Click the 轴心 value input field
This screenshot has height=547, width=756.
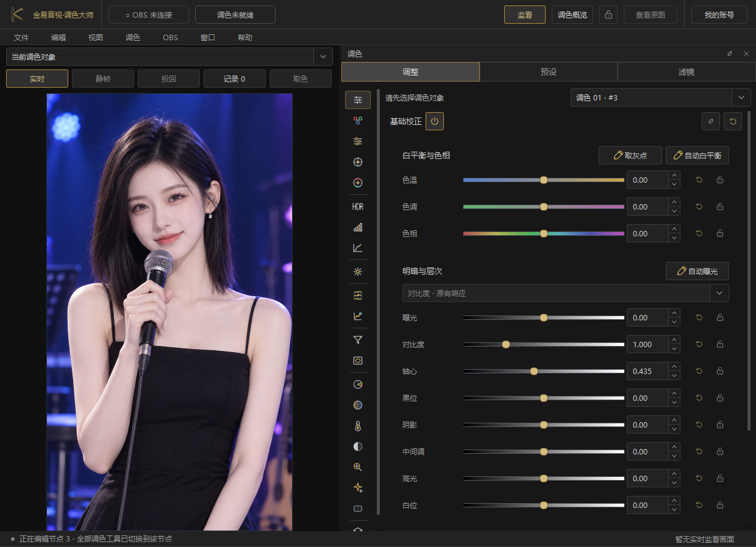[647, 371]
